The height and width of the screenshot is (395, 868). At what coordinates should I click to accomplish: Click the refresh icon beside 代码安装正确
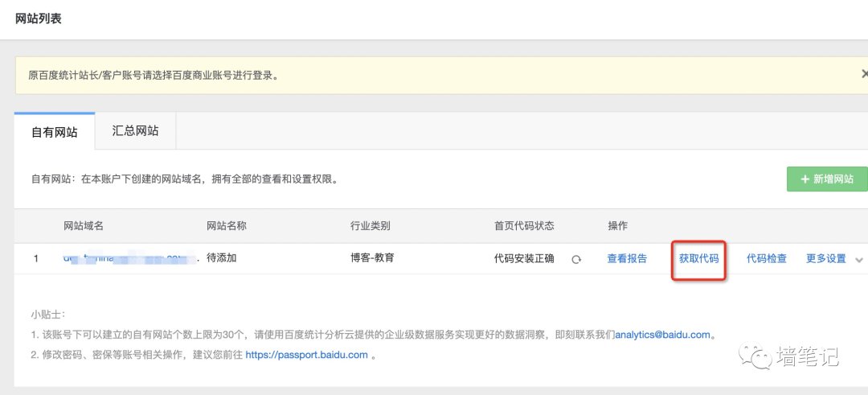576,260
